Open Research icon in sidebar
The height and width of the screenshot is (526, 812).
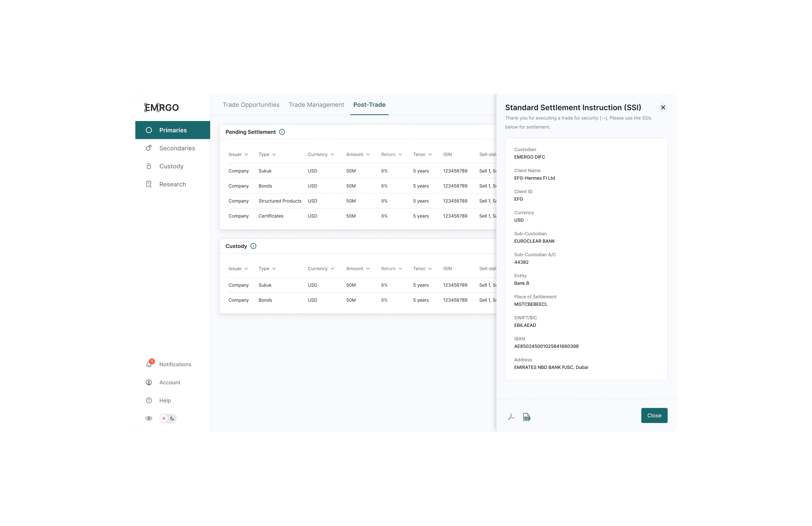149,184
